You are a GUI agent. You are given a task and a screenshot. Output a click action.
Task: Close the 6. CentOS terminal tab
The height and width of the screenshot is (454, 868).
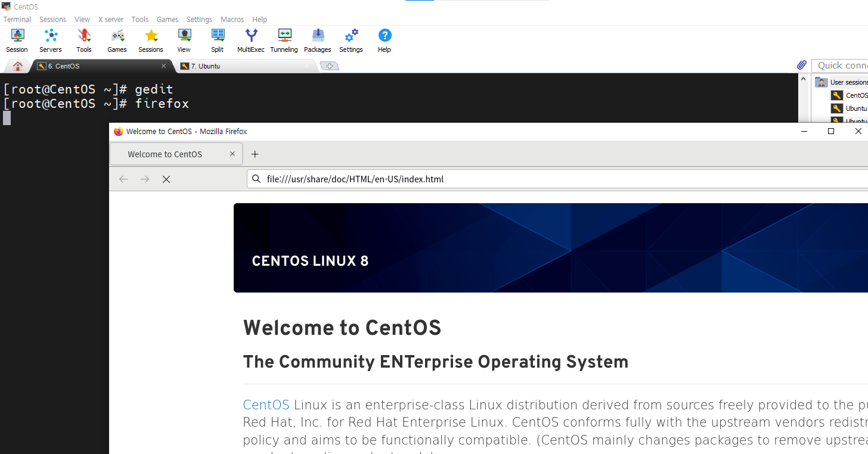(164, 66)
